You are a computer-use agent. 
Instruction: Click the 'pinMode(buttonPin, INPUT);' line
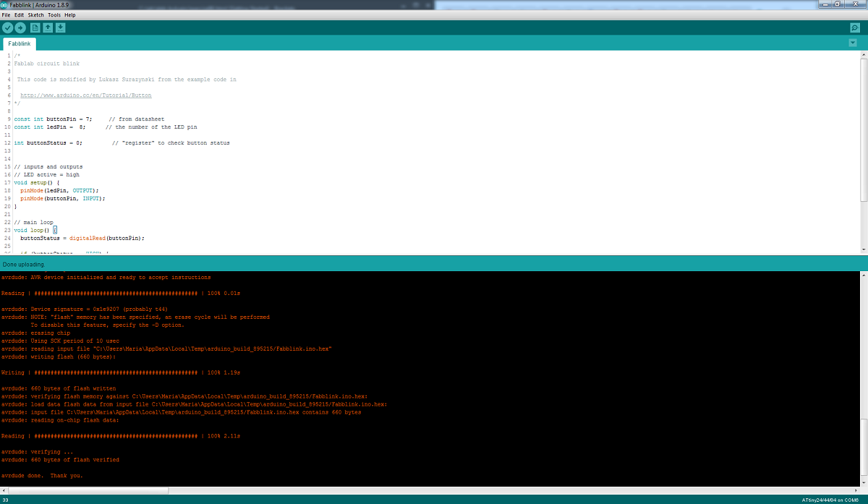tap(63, 198)
